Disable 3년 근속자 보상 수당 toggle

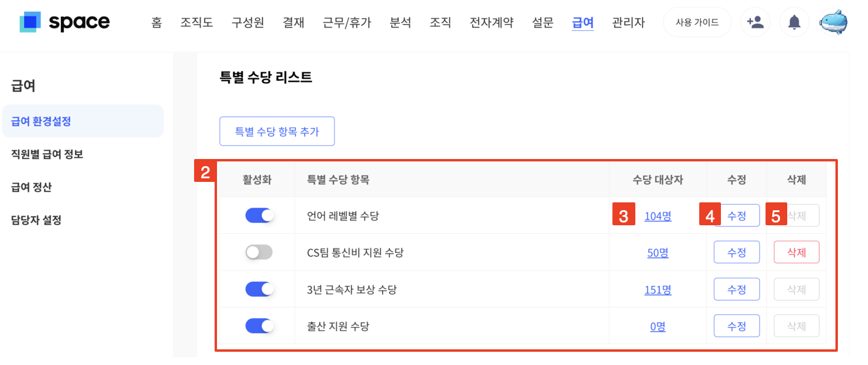259,289
